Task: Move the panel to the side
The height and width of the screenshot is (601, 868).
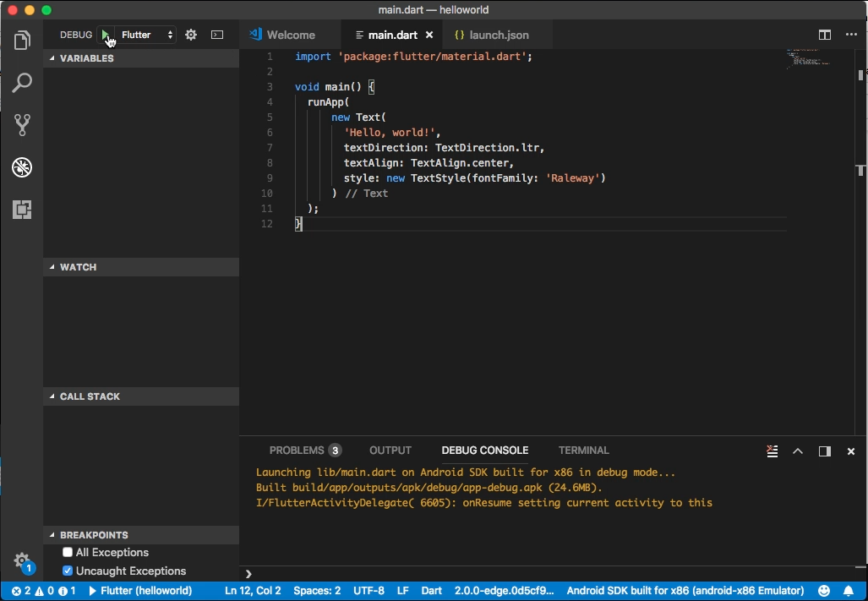Action: tap(824, 451)
